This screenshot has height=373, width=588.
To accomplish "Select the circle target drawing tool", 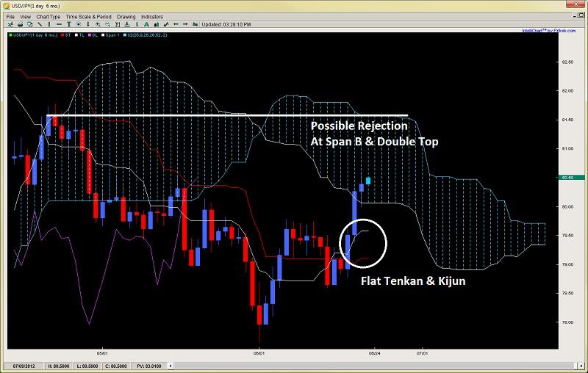I will [79, 24].
